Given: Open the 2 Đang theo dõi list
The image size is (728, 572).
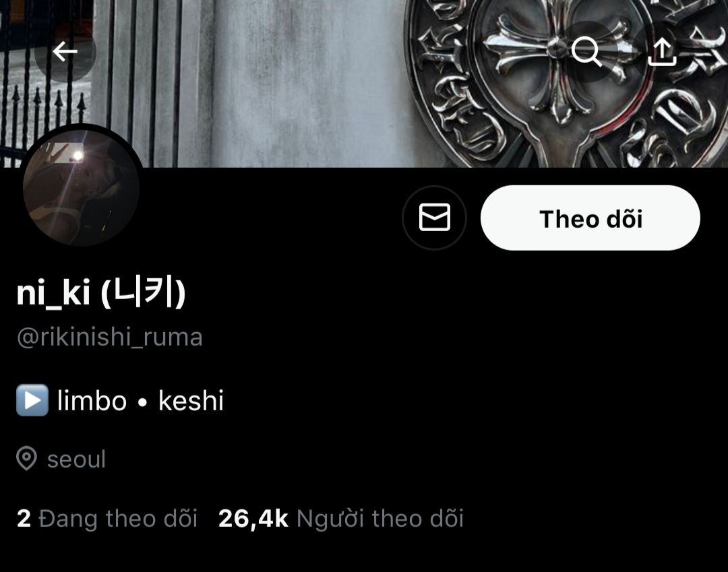Looking at the screenshot, I should [x=107, y=518].
